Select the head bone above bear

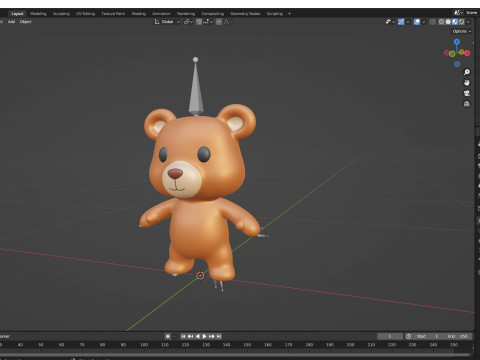click(x=196, y=87)
